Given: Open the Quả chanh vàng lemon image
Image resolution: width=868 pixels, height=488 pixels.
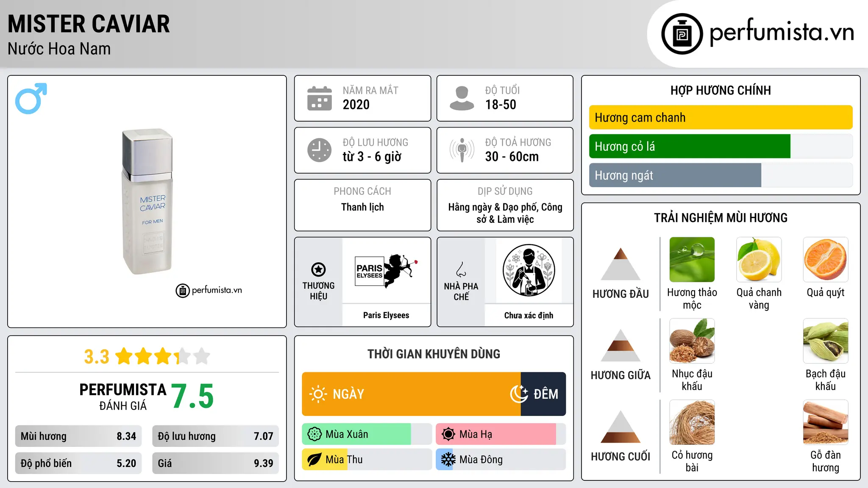Looking at the screenshot, I should click(x=759, y=260).
